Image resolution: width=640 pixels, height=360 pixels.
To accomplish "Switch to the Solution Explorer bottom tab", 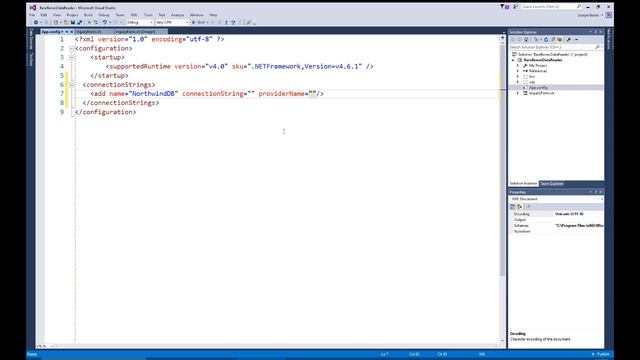I will point(523,184).
